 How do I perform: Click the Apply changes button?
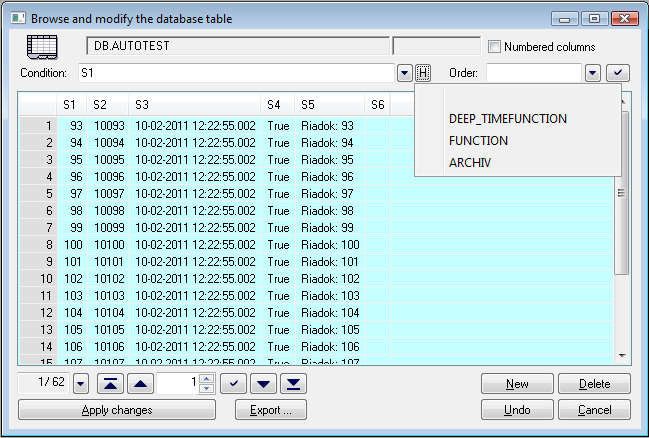pyautogui.click(x=117, y=410)
